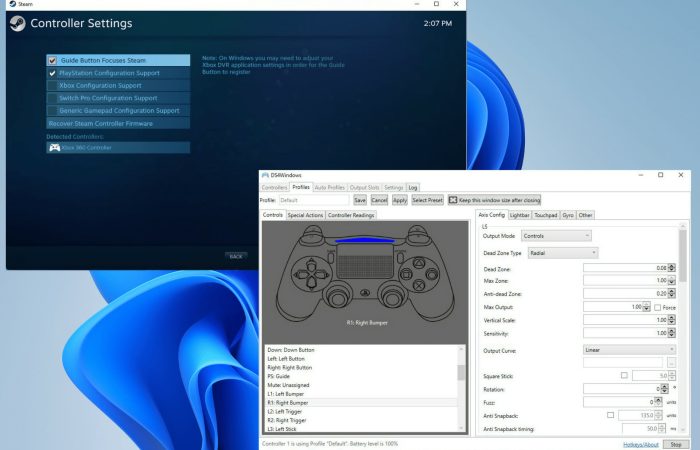Click the square button on the controller diagram

406,274
